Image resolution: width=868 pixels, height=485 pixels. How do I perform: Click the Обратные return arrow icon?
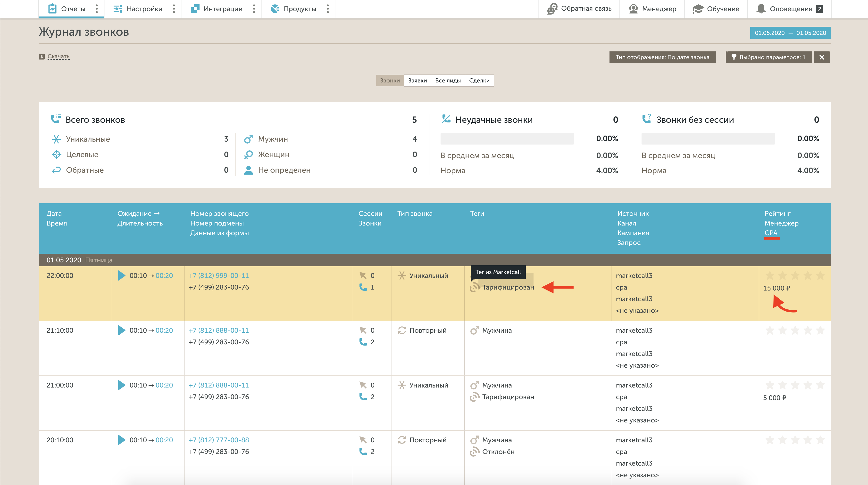pyautogui.click(x=56, y=170)
